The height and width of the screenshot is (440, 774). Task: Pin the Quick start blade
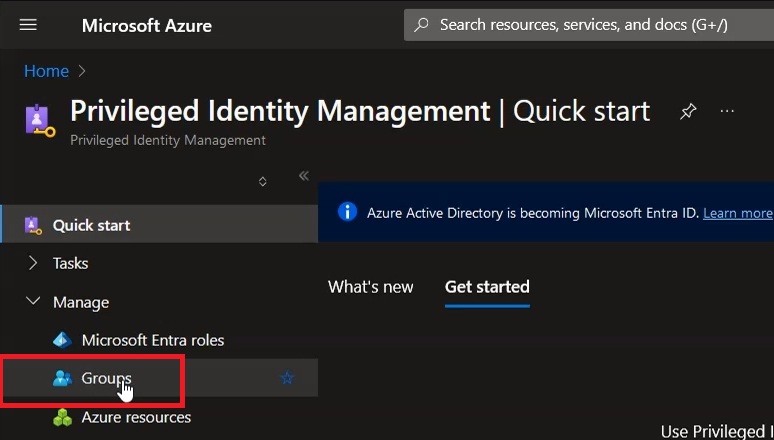pos(688,112)
